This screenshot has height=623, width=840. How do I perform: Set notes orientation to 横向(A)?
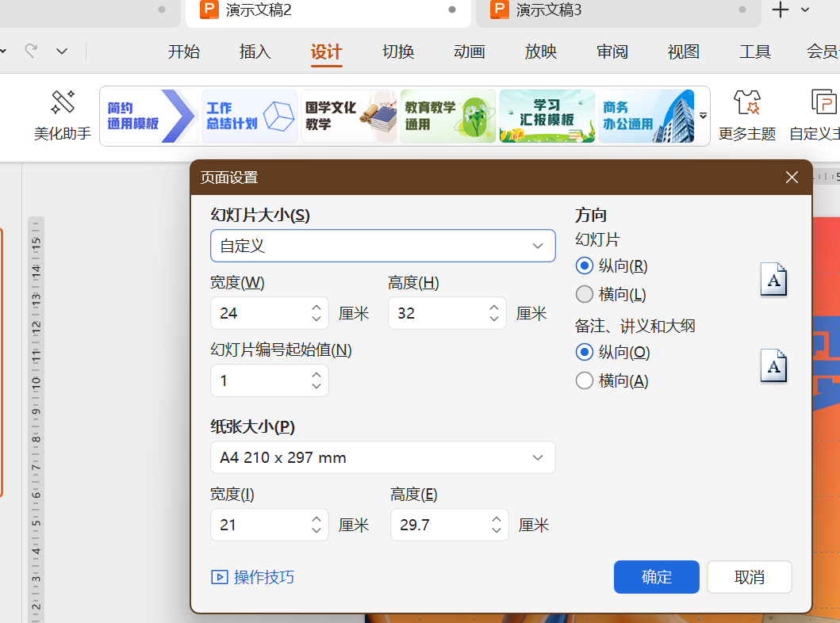[x=585, y=380]
